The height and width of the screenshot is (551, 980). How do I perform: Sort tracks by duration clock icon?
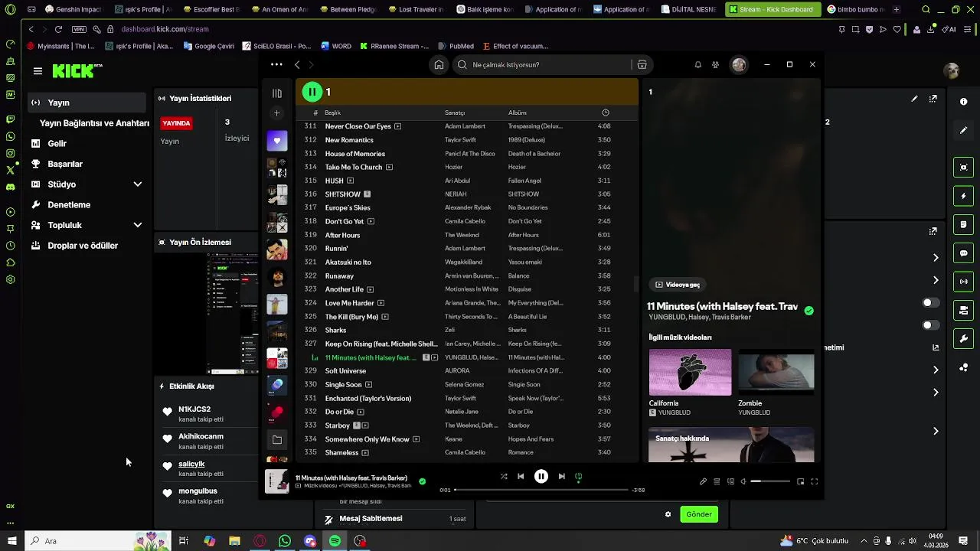pyautogui.click(x=606, y=112)
